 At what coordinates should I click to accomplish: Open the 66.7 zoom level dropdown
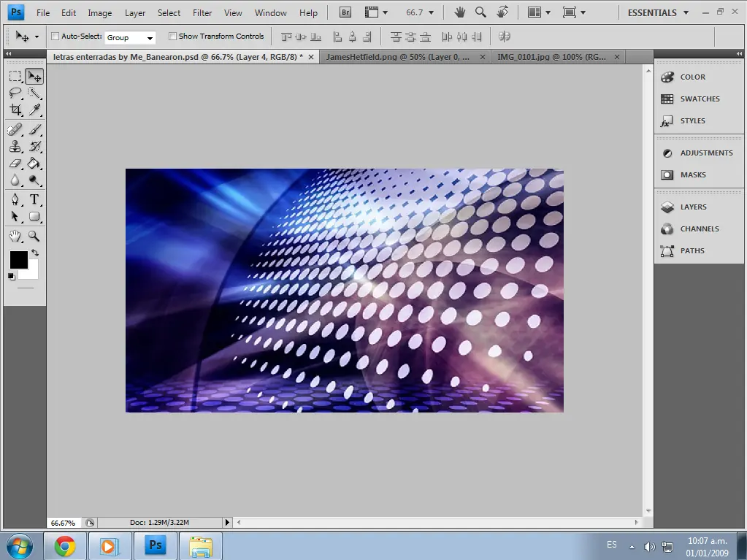tap(420, 12)
